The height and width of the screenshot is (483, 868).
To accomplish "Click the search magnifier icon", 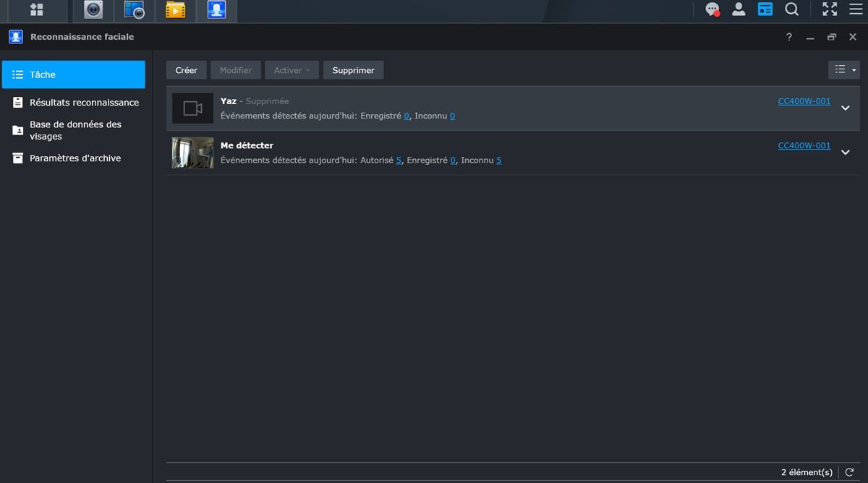I will tap(792, 9).
